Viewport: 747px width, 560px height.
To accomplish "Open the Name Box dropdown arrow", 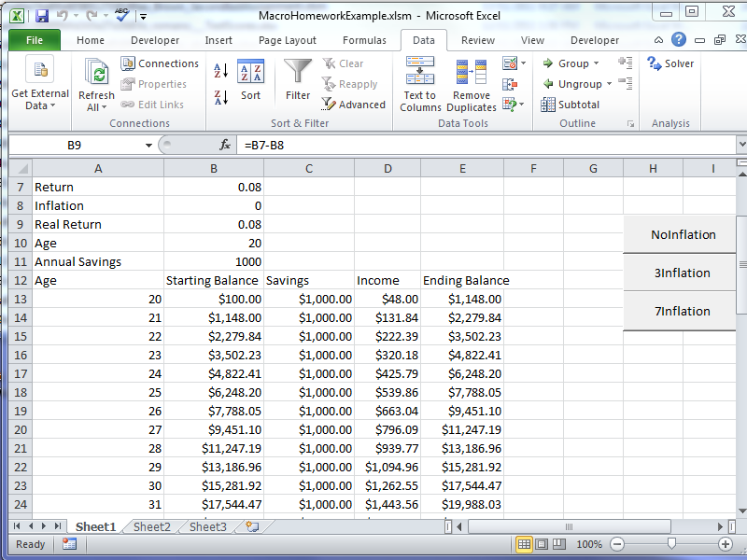I will click(x=148, y=146).
